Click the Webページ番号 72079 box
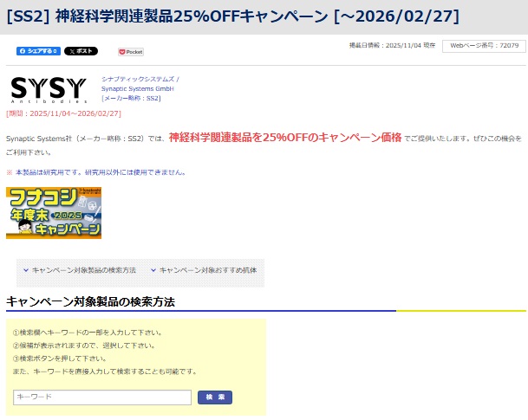 (484, 46)
